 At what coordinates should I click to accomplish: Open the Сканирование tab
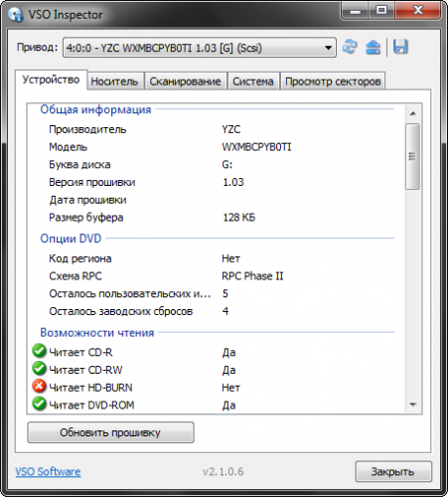pos(185,82)
